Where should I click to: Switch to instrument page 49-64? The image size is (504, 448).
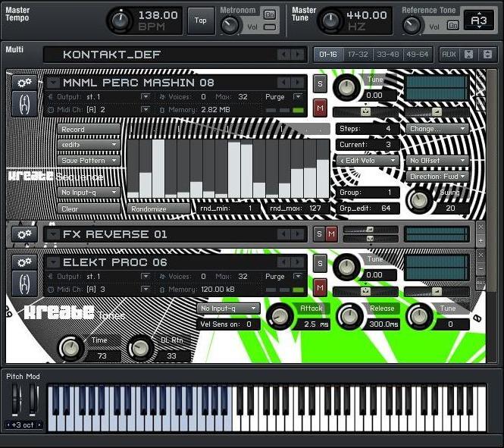tap(417, 55)
